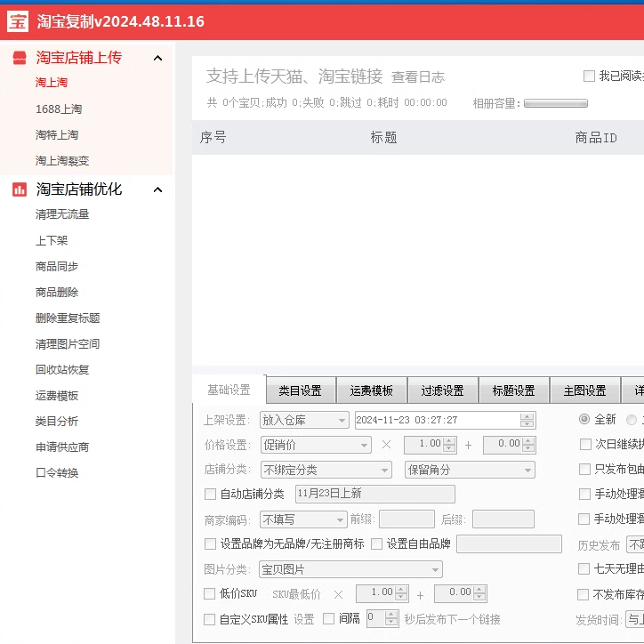This screenshot has width=644, height=644.
Task: Switch to the 标题设置 tab
Action: [x=513, y=390]
